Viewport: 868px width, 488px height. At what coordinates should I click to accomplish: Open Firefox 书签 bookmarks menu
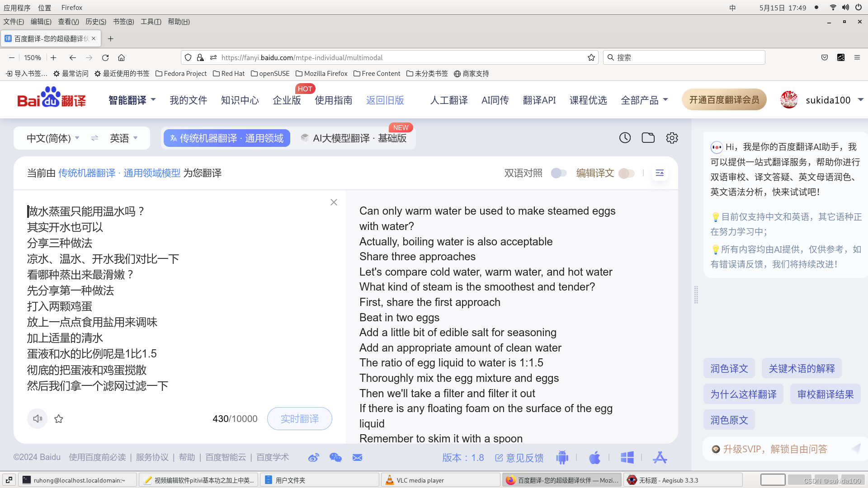[123, 22]
